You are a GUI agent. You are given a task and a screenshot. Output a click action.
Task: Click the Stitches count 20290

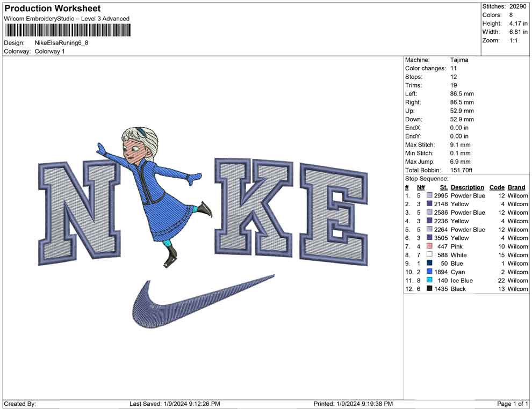click(517, 6)
